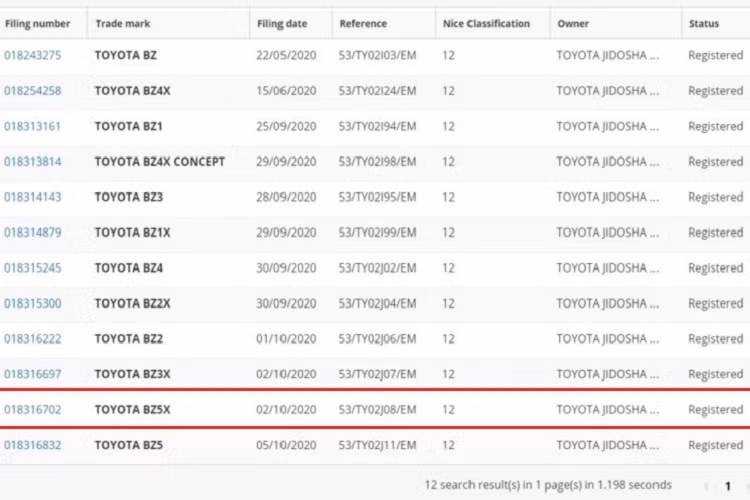Image resolution: width=750 pixels, height=500 pixels.
Task: Click reference 53/TY02J11/EM
Action: (x=377, y=445)
